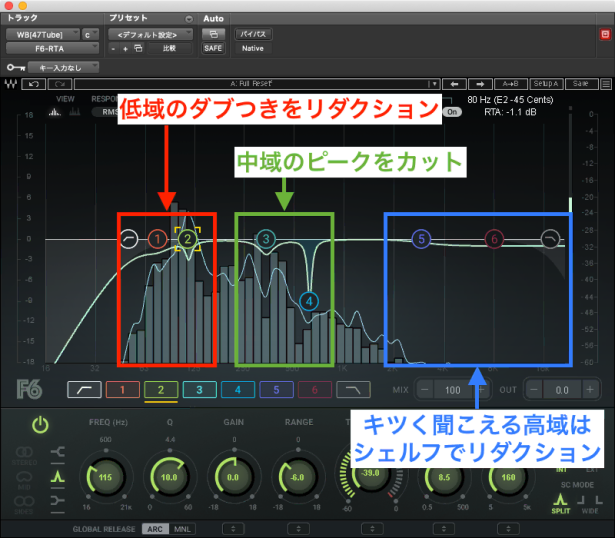Toggle the band power button
The width and height of the screenshot is (615, 538).
pyautogui.click(x=40, y=425)
